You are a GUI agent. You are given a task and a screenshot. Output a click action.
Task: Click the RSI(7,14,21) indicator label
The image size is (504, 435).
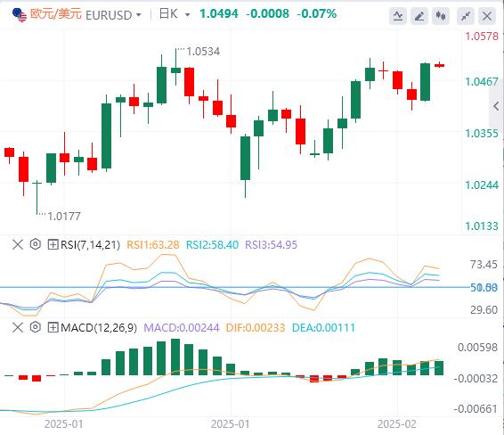tap(90, 245)
